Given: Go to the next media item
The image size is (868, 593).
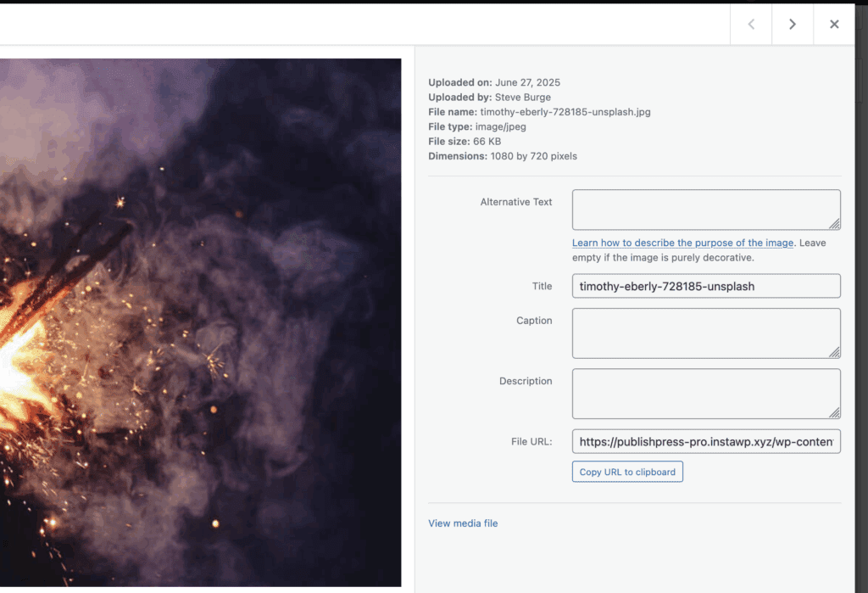Looking at the screenshot, I should click(793, 25).
